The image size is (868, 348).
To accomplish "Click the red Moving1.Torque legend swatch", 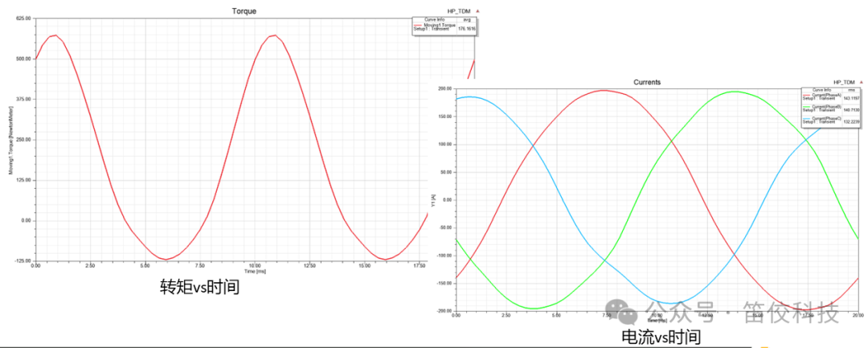I will (419, 26).
